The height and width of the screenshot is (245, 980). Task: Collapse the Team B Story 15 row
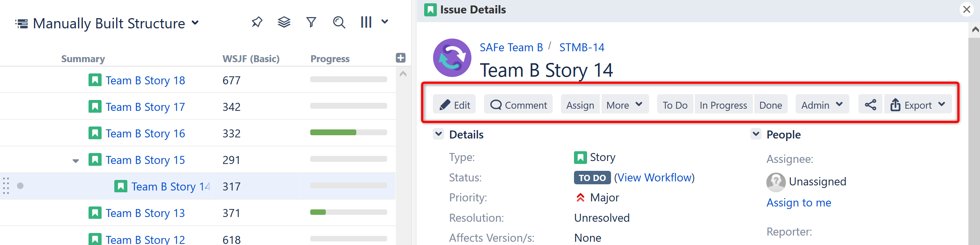tap(76, 161)
